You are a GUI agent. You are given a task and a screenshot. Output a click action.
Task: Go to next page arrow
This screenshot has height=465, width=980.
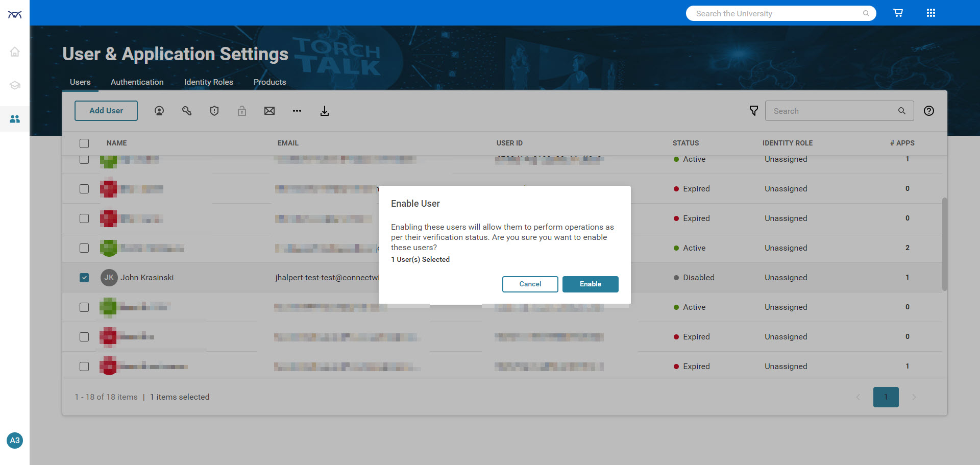914,397
